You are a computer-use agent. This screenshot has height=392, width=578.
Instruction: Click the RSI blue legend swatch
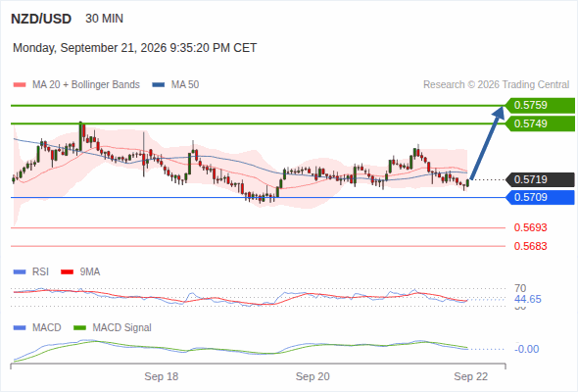[20, 272]
